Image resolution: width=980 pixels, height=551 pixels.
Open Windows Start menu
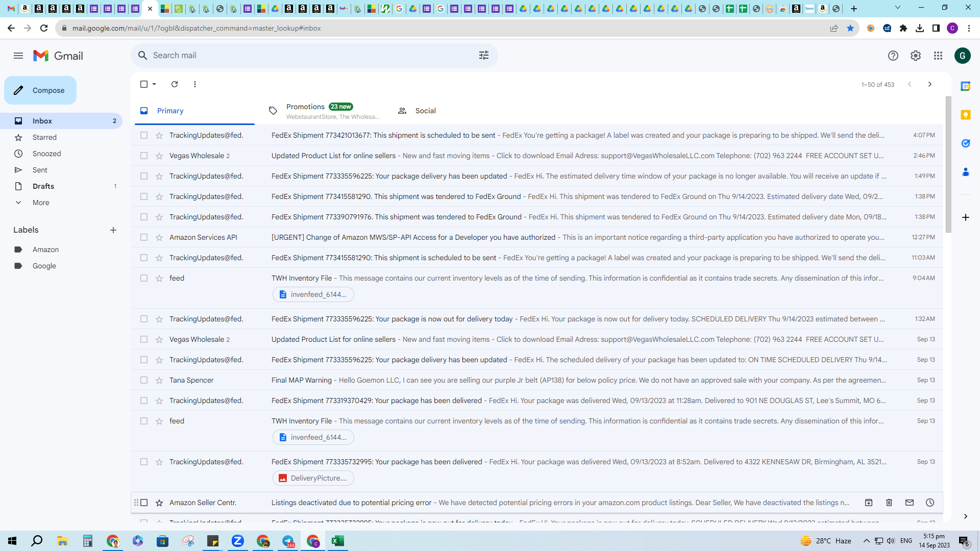pos(12,541)
